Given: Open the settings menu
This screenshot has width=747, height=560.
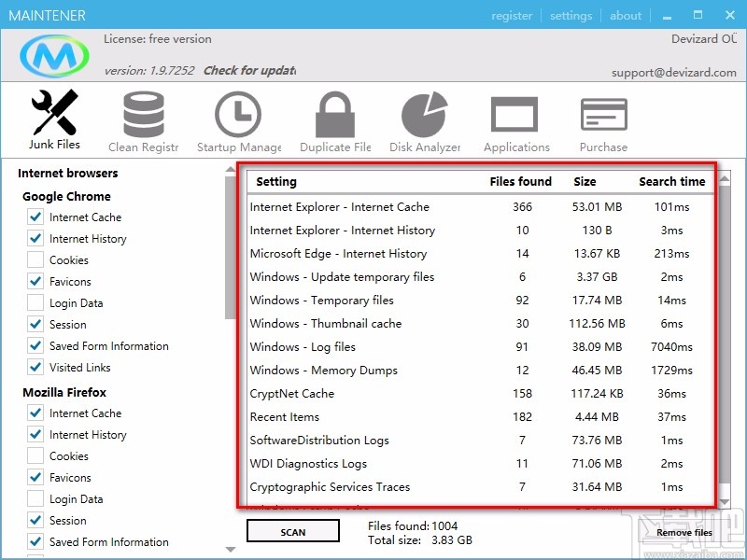Looking at the screenshot, I should click(x=571, y=15).
